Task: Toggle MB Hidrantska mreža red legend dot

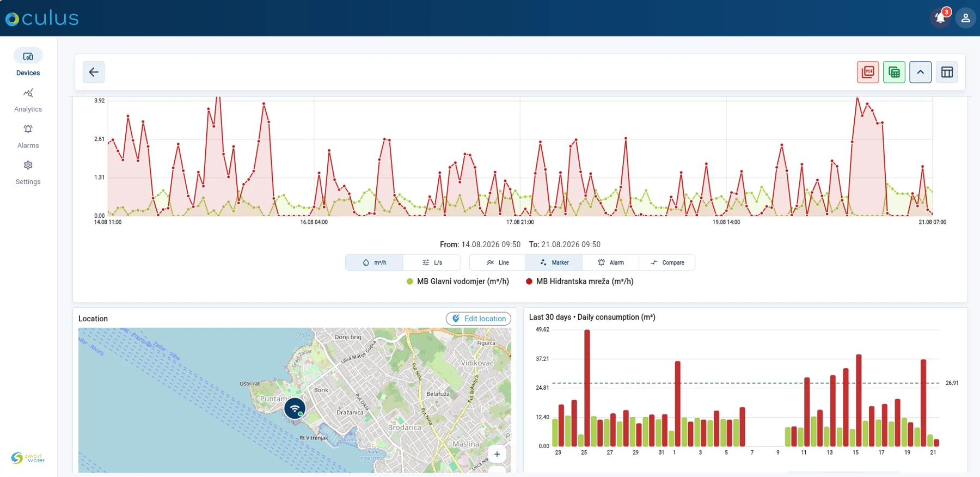Action: click(x=529, y=282)
